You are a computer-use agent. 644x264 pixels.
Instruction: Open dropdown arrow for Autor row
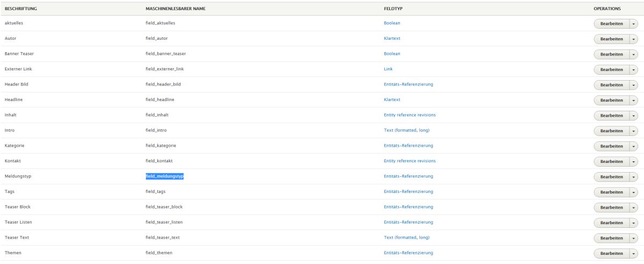click(x=633, y=39)
